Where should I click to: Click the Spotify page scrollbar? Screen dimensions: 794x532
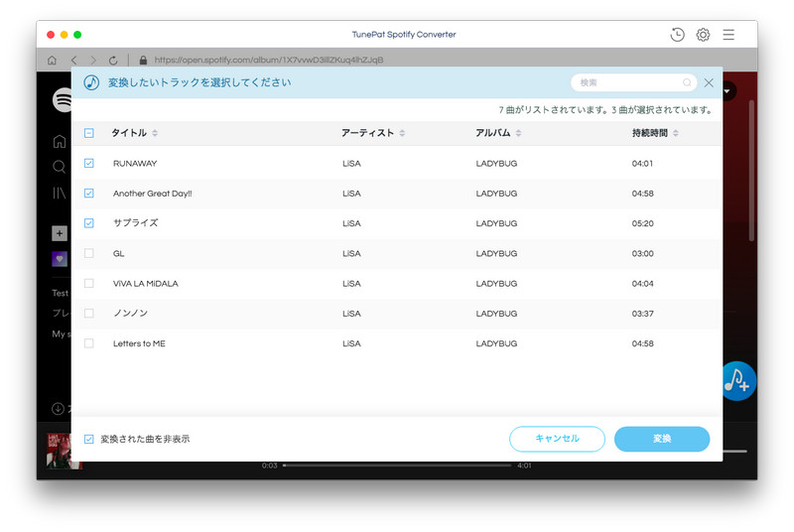click(752, 170)
